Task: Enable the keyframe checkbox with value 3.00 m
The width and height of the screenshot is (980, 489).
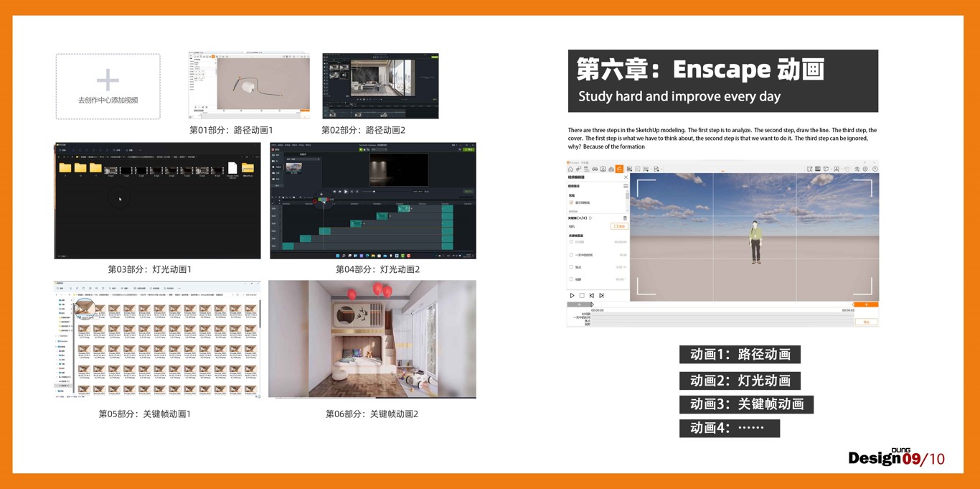Action: pos(572,267)
